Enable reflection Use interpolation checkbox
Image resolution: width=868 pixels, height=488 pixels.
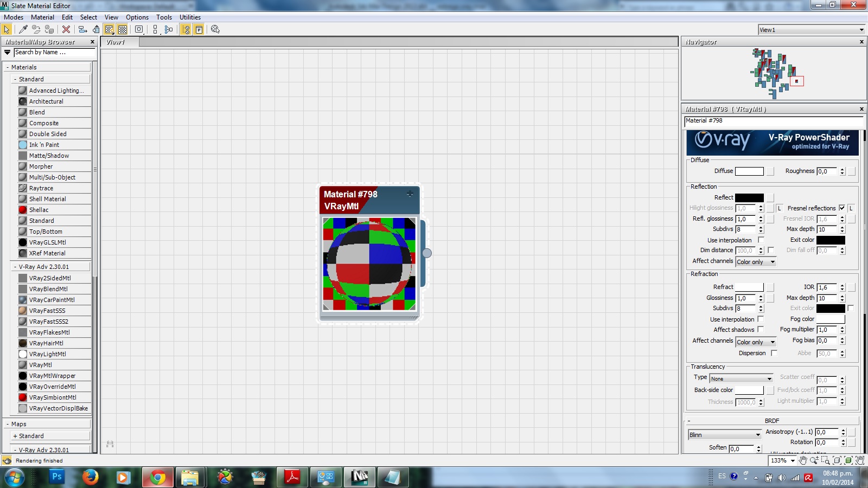[761, 240]
